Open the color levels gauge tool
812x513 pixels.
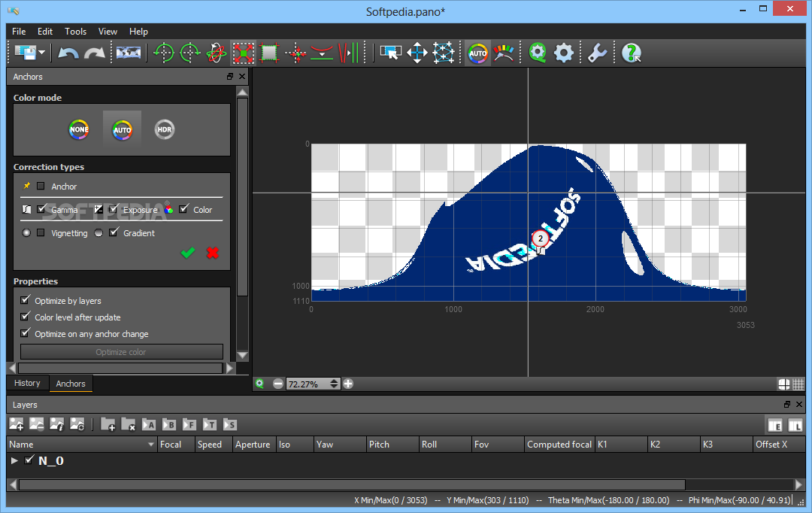504,53
